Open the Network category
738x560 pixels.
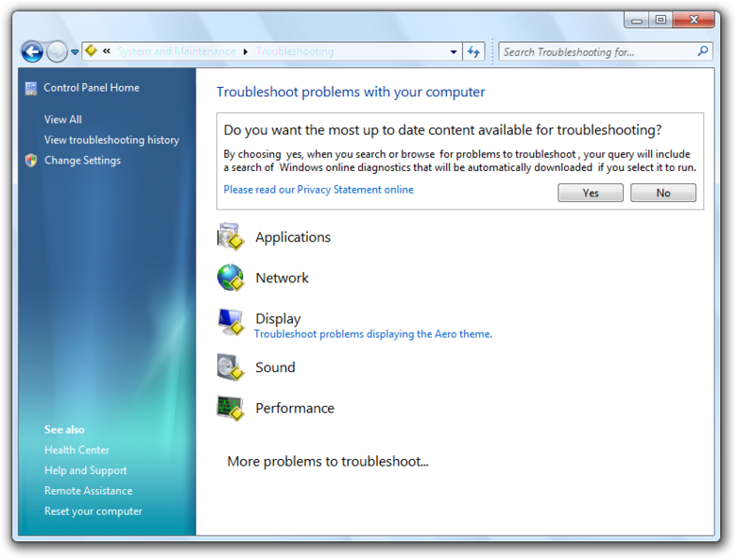click(282, 278)
